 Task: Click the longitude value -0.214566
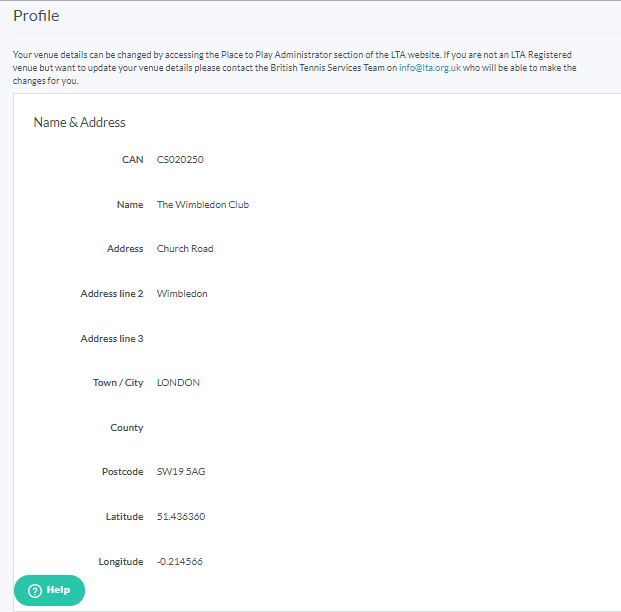(180, 562)
